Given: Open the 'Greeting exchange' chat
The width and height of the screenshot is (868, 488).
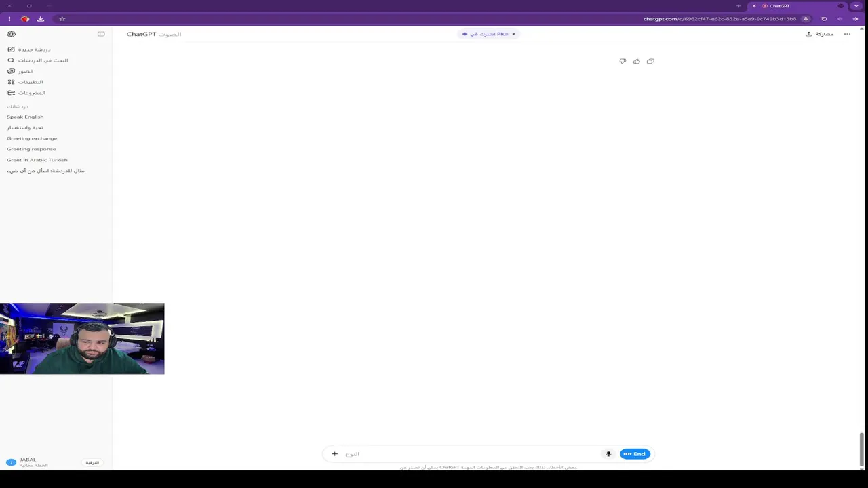Looking at the screenshot, I should pyautogui.click(x=32, y=138).
